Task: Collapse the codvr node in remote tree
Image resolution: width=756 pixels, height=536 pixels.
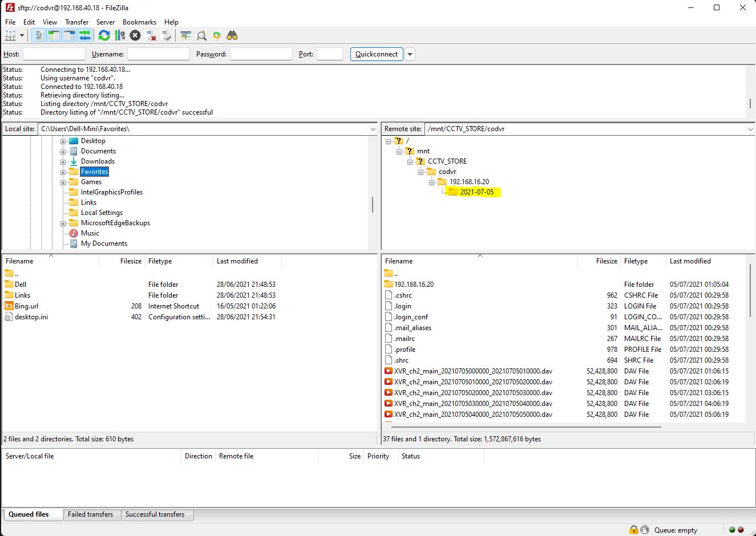Action: (421, 172)
